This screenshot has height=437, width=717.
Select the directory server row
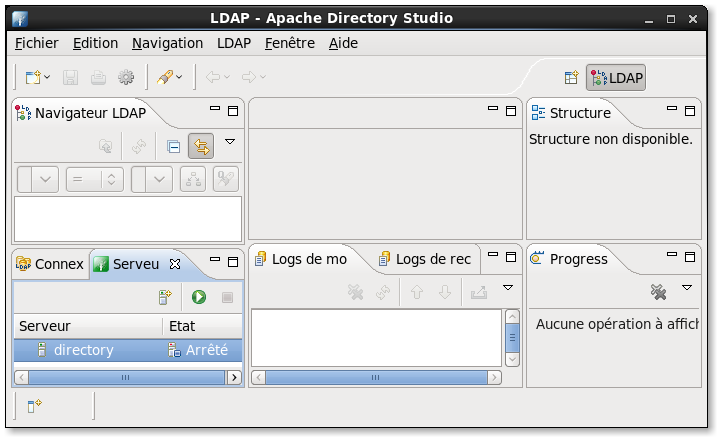click(x=128, y=350)
